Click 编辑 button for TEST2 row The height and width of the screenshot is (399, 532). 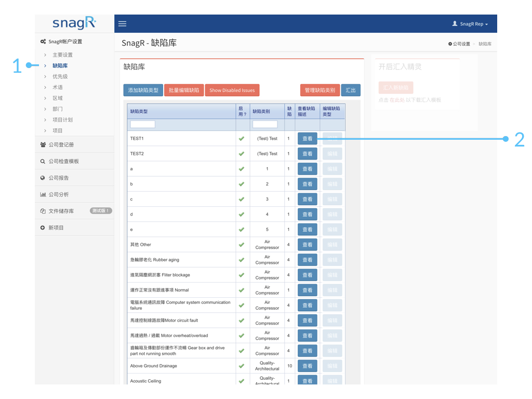[x=332, y=154]
